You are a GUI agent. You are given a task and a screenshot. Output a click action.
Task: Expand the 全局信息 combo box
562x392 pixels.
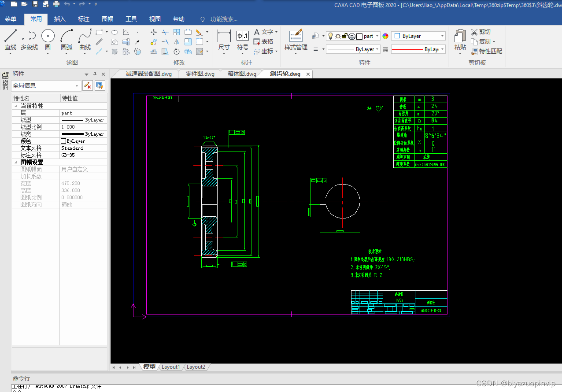[77, 86]
